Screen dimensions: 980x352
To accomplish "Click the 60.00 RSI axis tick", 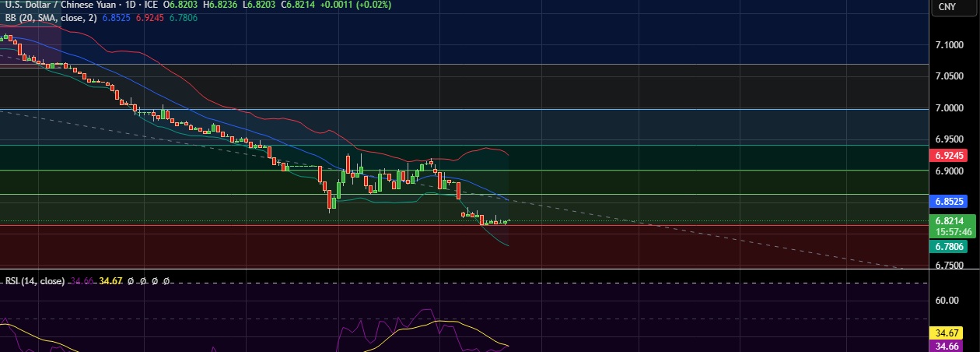I will tap(948, 300).
